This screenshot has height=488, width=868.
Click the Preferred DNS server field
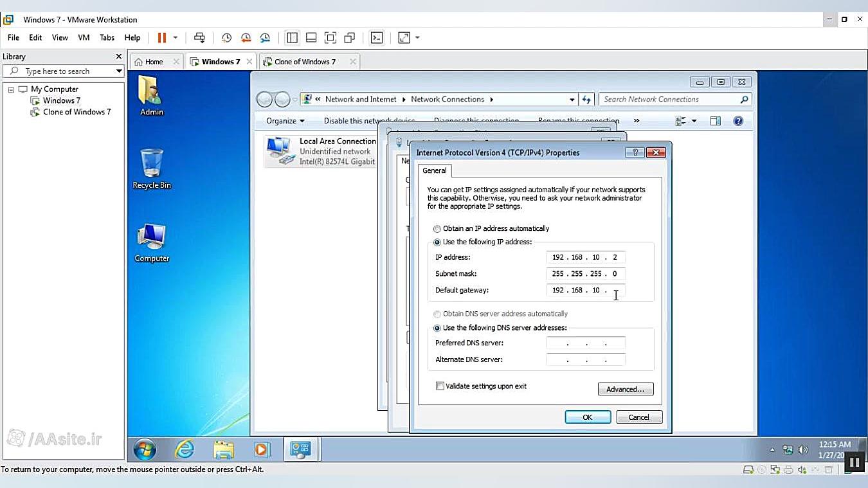[x=586, y=343]
